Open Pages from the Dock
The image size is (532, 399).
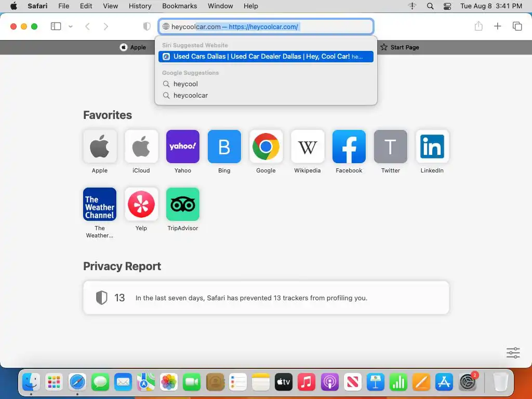click(x=421, y=382)
